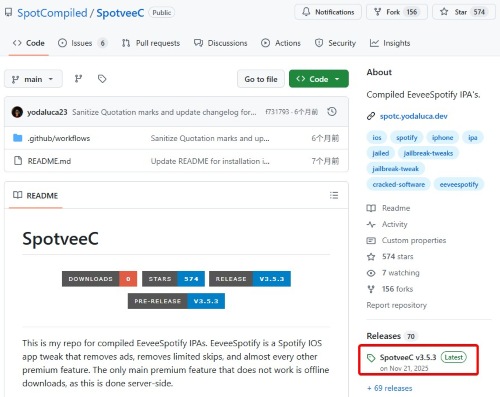
Task: Open the 7 watching link
Action: (393, 273)
